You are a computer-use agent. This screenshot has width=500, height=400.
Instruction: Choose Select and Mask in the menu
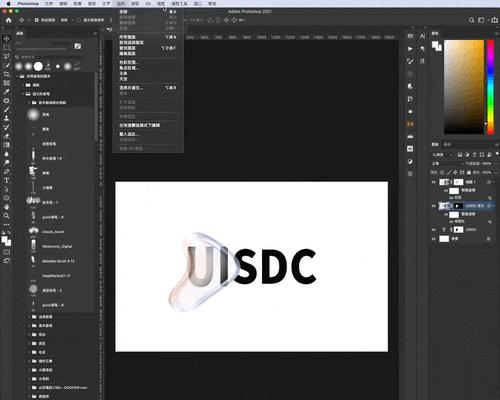coord(148,88)
